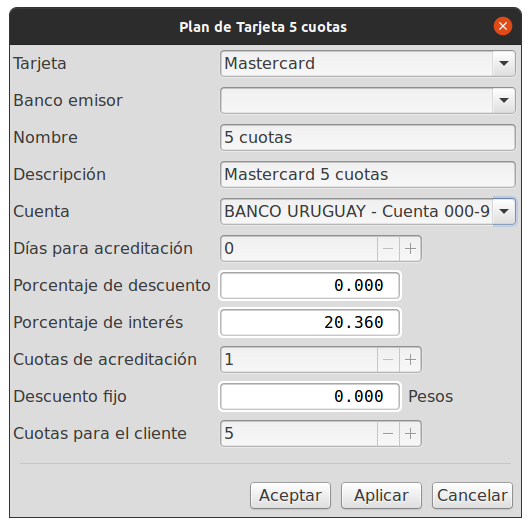Click the Descripción text field
The image size is (531, 527).
click(368, 174)
